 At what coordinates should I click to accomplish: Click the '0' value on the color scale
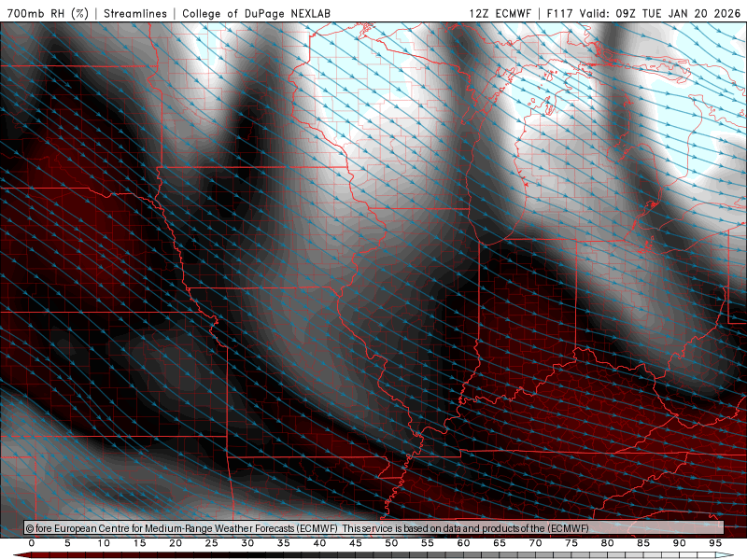pyautogui.click(x=32, y=543)
